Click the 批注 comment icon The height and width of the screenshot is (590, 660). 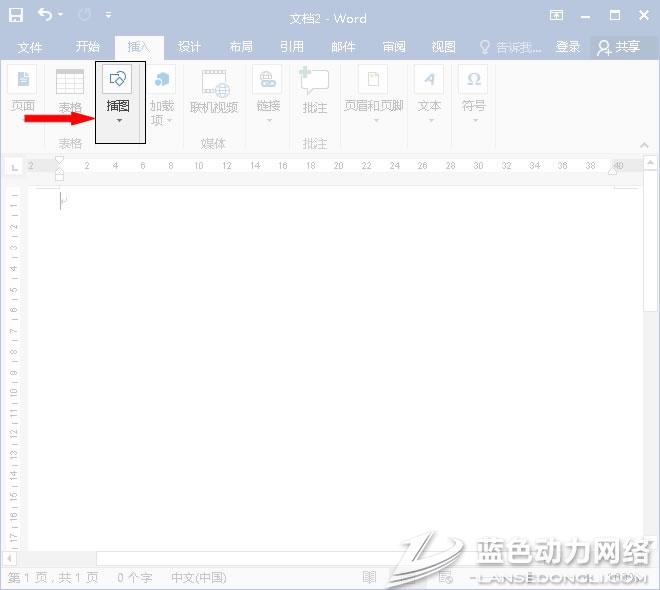pos(315,82)
